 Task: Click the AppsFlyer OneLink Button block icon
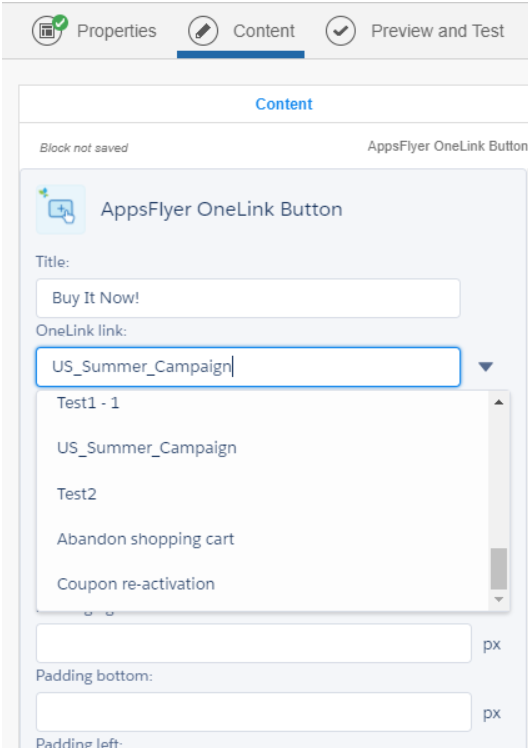pos(61,209)
